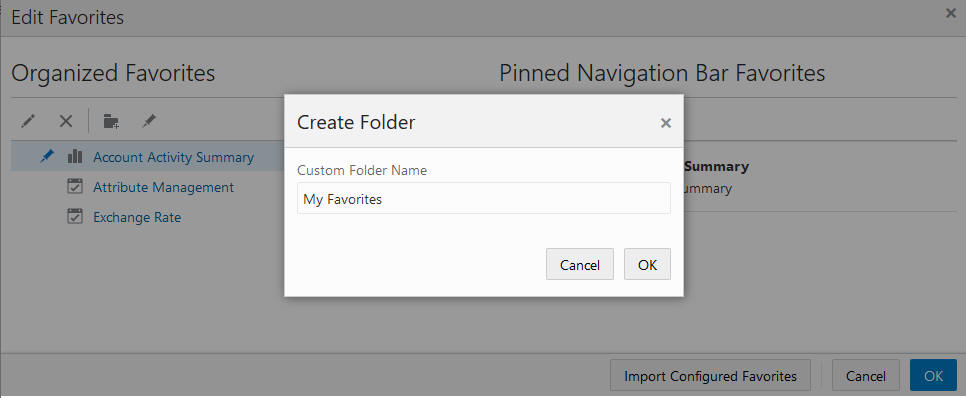Cancel the Create Folder dialog
Viewport: 966px width, 398px height.
[x=580, y=264]
